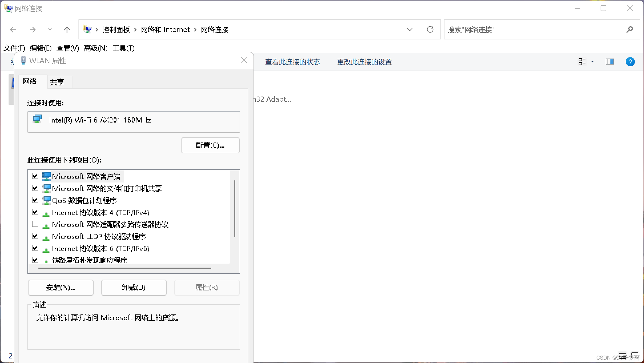Click the blue help question-mark icon
This screenshot has width=644, height=363.
(x=630, y=62)
